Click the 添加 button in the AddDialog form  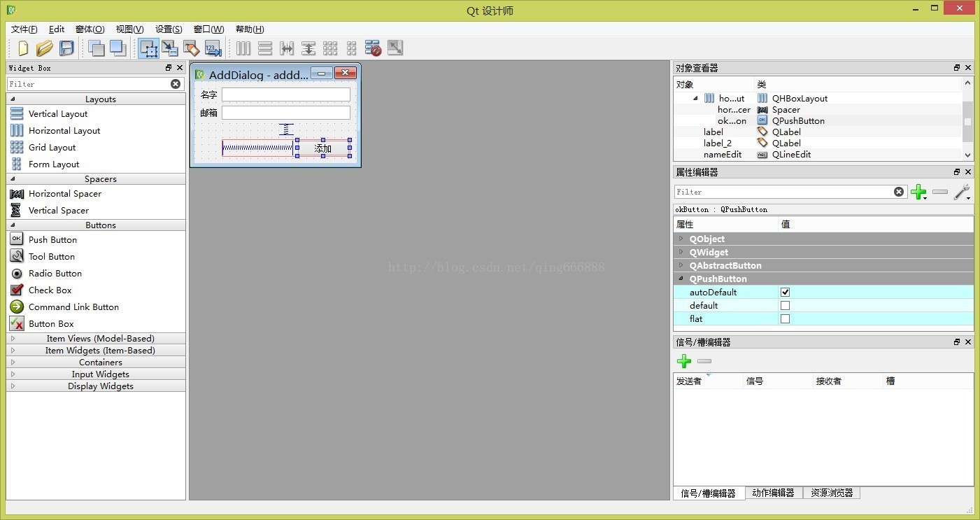point(322,148)
